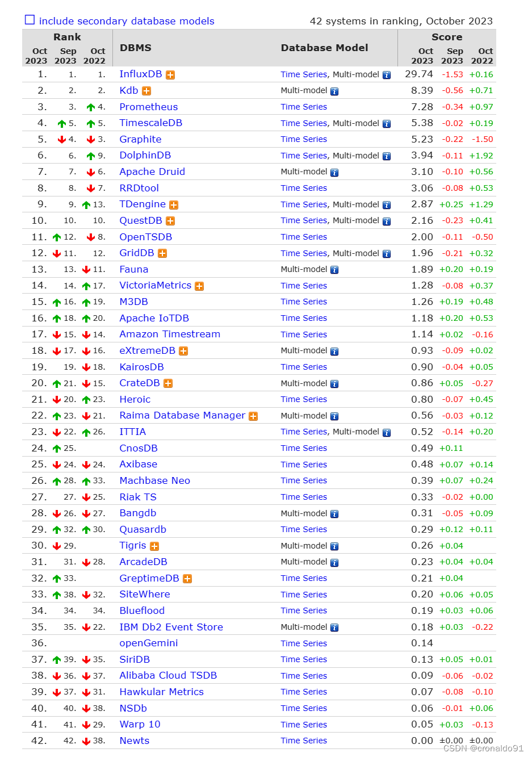
Task: Click Multi-model info icon in IBM Db2 Event Store row
Action: [334, 628]
